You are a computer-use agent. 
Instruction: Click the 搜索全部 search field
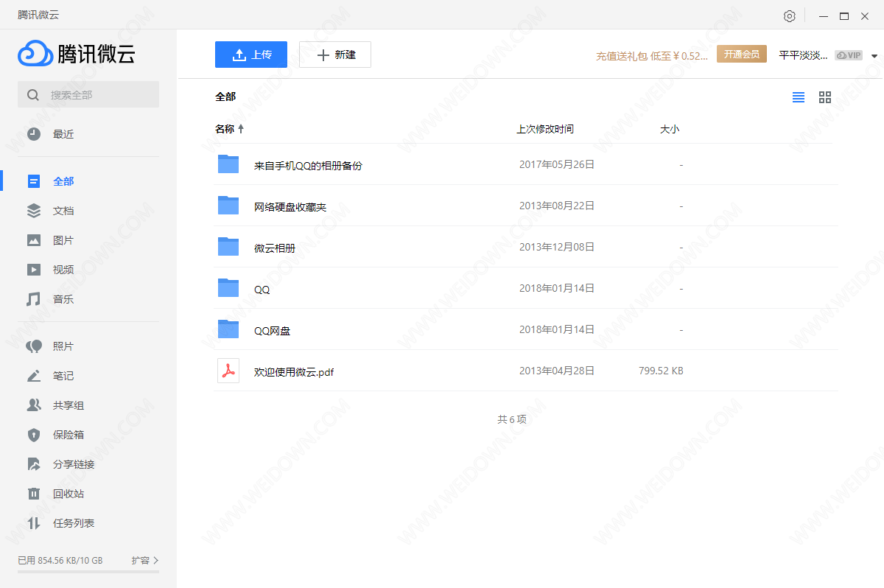(88, 94)
